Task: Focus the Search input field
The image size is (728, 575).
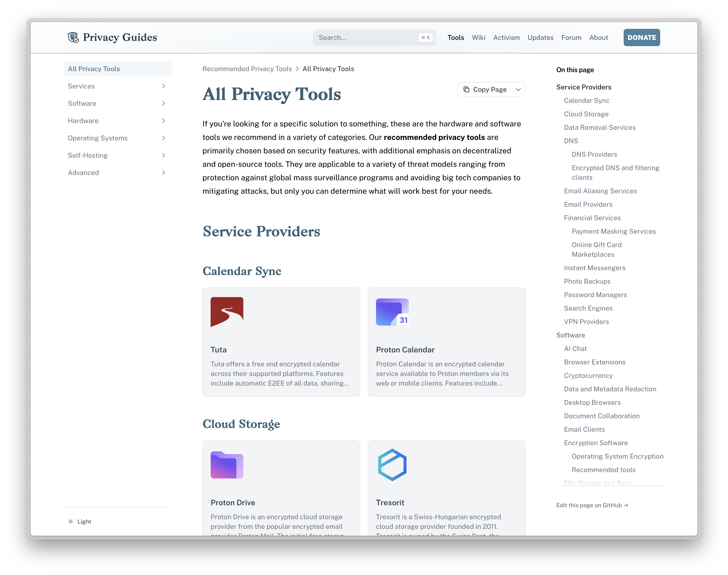Action: (x=374, y=38)
